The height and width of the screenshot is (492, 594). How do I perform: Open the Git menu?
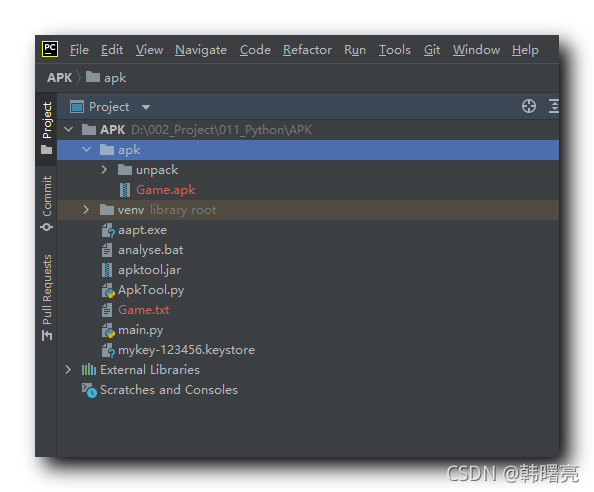(432, 50)
